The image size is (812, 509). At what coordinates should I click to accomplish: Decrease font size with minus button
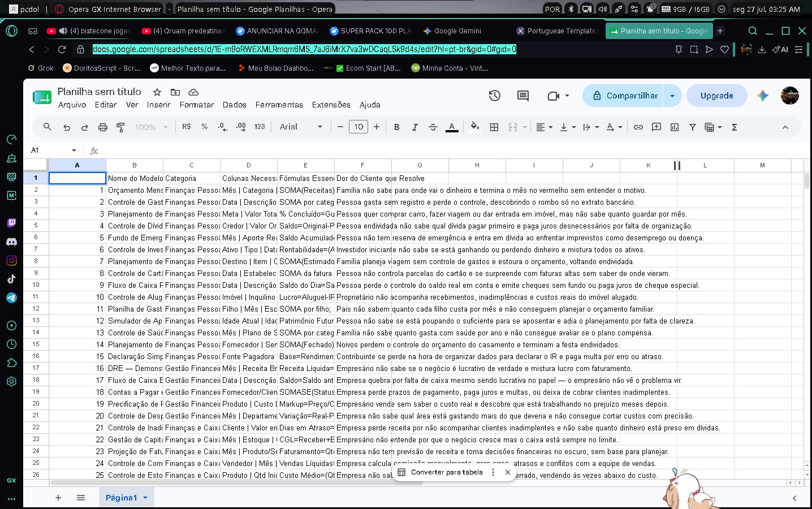coord(340,127)
